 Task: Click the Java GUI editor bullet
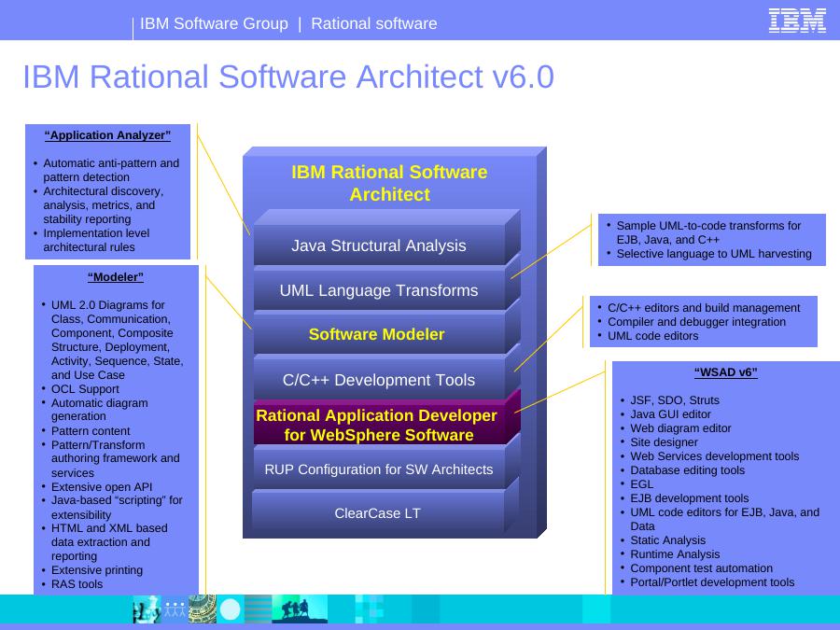[x=670, y=414]
